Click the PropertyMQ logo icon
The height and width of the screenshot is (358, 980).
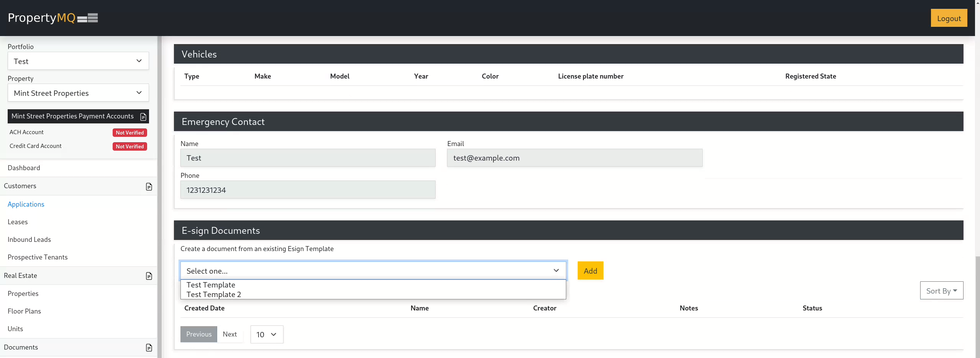(87, 18)
